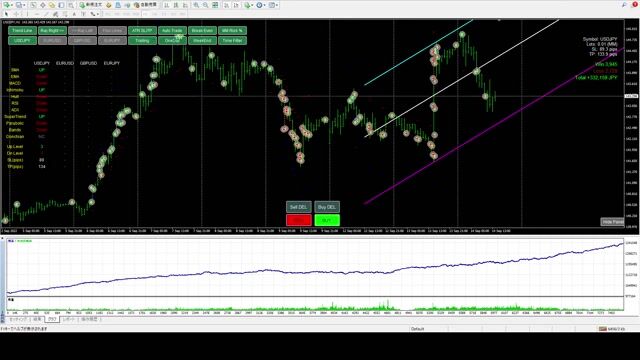The height and width of the screenshot is (360, 640).
Task: Select the green USDJPY symbol button
Action: coord(22,40)
